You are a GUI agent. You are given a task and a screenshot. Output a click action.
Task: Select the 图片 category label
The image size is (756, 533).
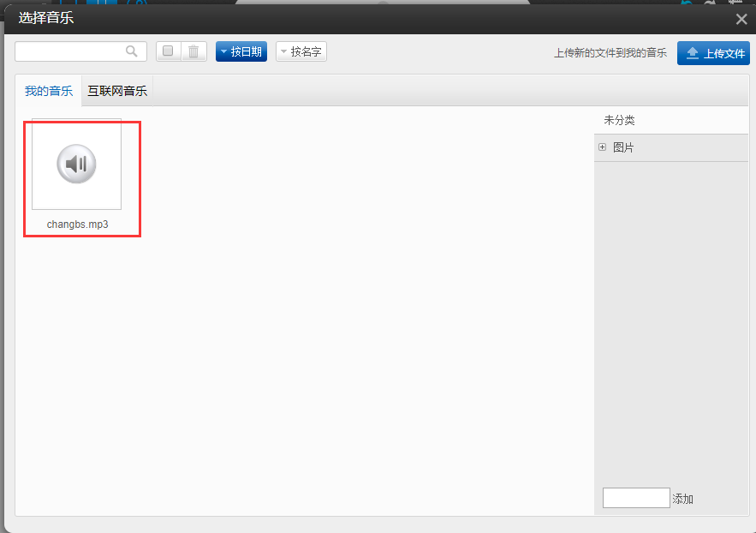[x=624, y=147]
